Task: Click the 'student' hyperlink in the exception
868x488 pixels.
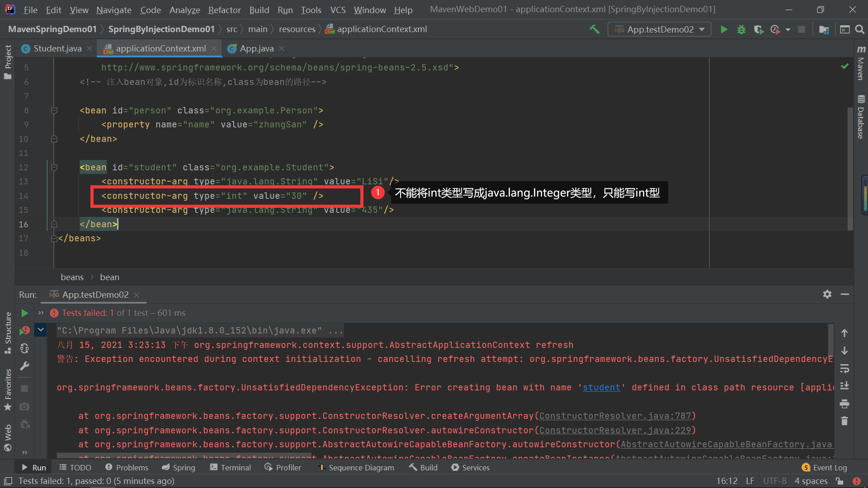Action: coord(601,387)
